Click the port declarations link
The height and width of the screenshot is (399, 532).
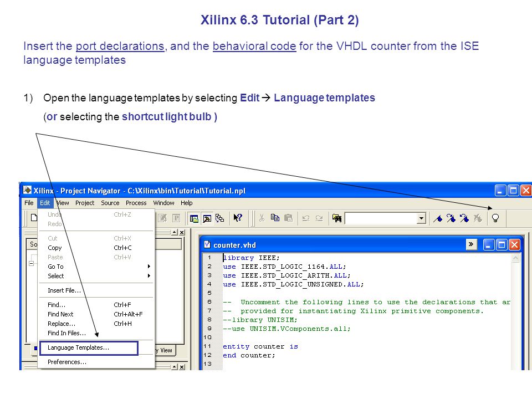120,46
